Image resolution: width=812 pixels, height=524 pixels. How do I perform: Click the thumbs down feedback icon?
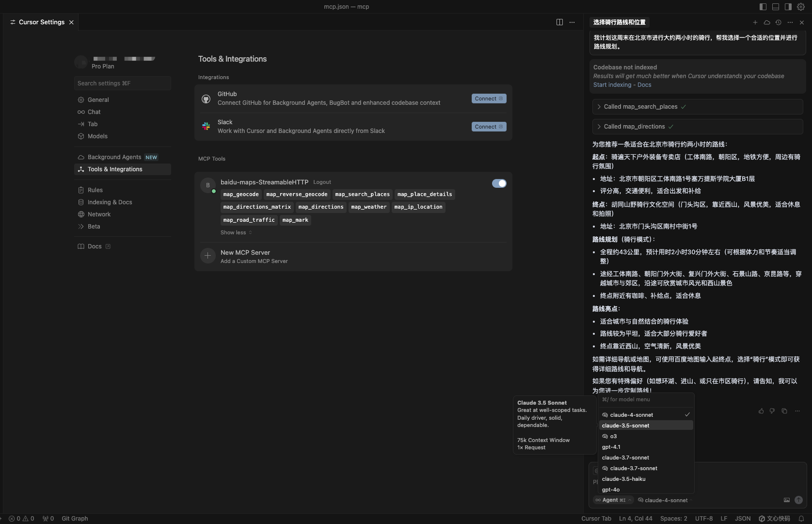tap(772, 411)
